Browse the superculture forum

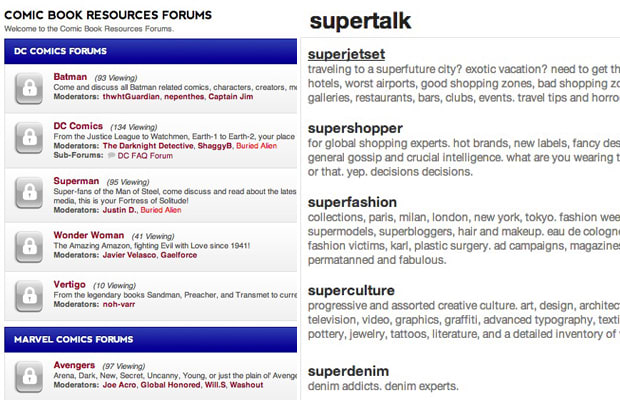click(351, 291)
